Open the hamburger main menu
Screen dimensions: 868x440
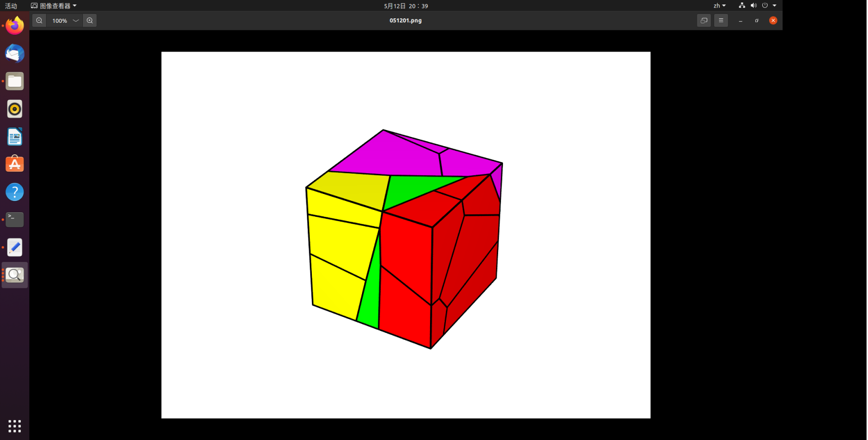point(721,20)
